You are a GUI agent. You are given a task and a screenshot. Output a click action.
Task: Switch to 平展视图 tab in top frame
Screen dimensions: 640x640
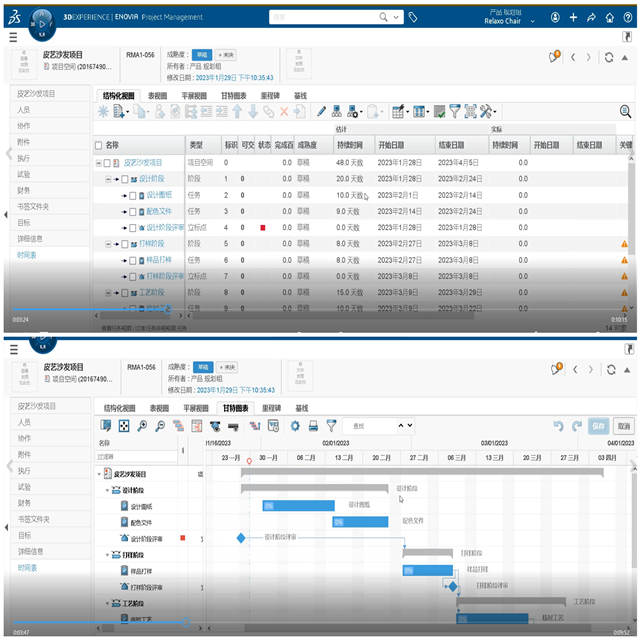194,96
